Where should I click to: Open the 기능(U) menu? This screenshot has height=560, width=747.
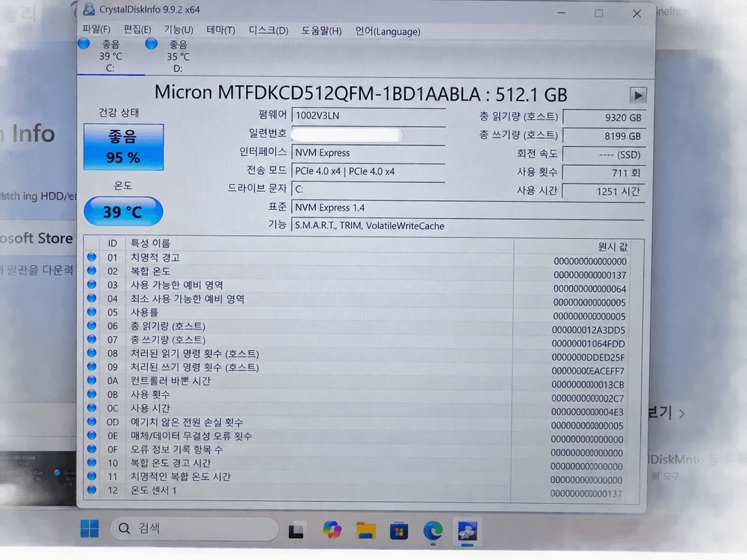point(179,30)
